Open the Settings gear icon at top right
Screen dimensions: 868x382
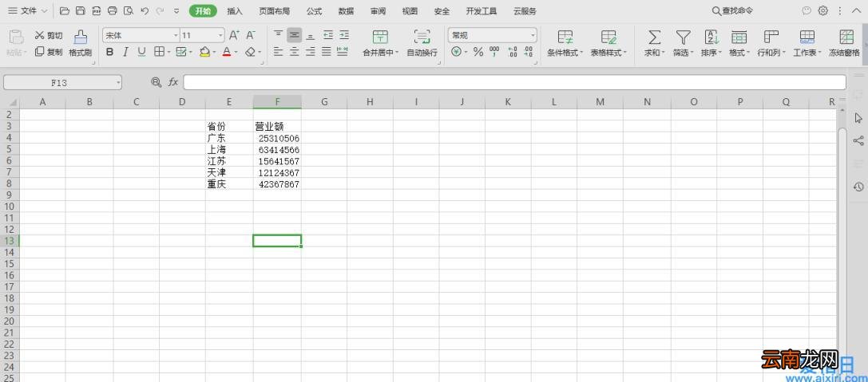823,10
